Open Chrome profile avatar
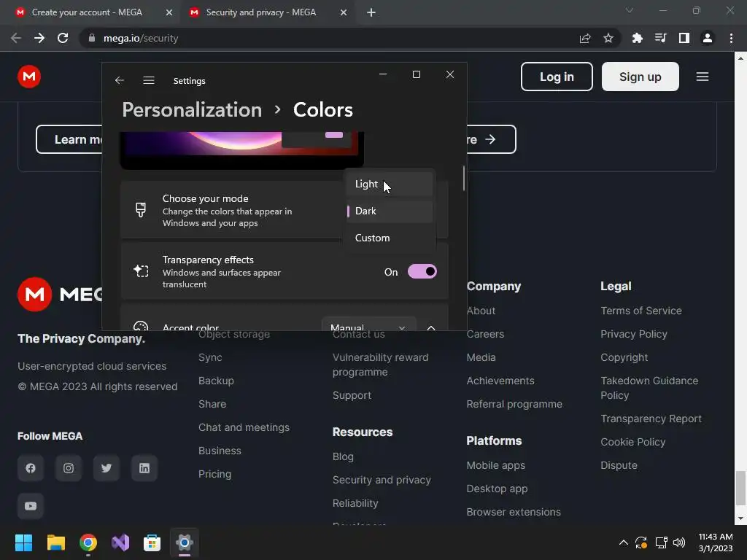Screen dimensions: 747x560 pyautogui.click(x=708, y=38)
